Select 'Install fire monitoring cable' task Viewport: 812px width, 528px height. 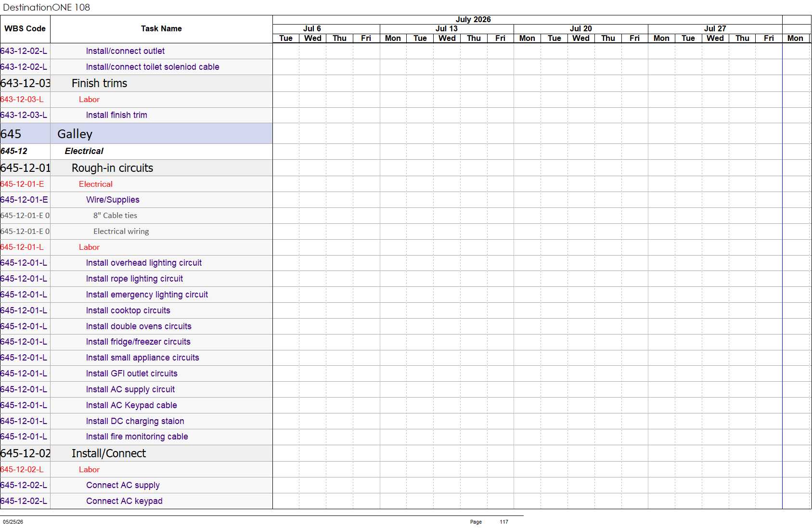coord(137,437)
